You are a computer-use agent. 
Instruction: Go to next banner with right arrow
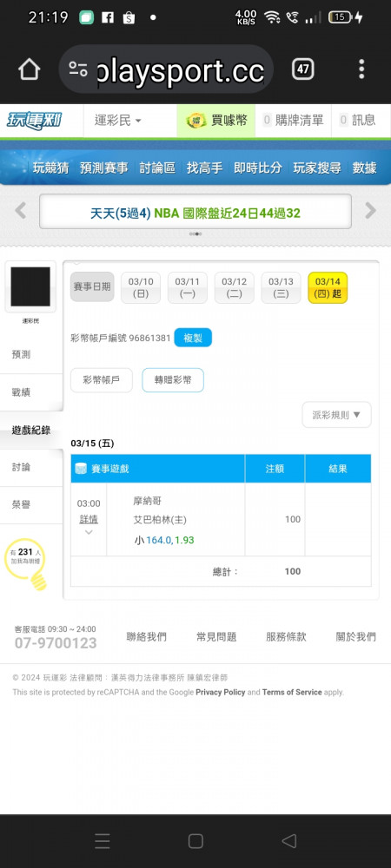pyautogui.click(x=370, y=210)
